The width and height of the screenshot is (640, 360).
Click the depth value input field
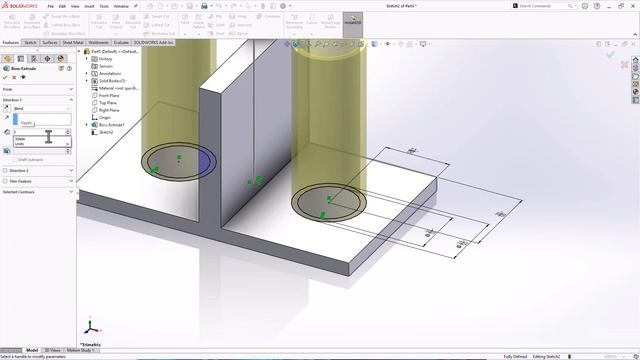[39, 132]
